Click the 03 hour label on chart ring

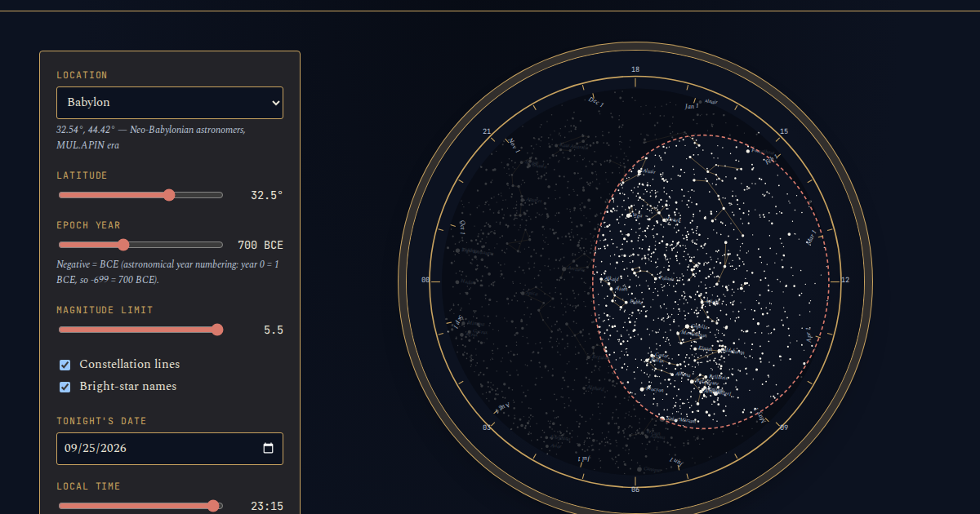(487, 428)
